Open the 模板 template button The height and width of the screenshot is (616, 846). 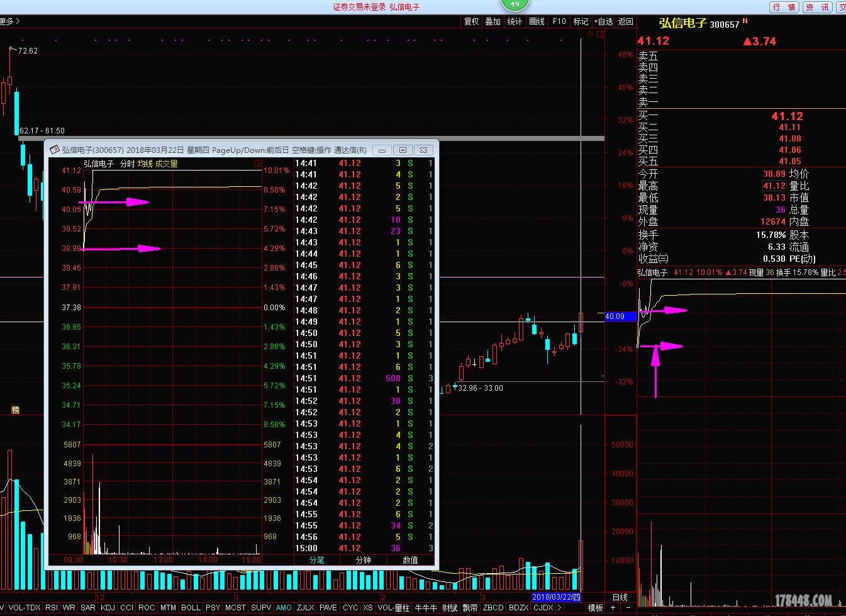point(595,608)
